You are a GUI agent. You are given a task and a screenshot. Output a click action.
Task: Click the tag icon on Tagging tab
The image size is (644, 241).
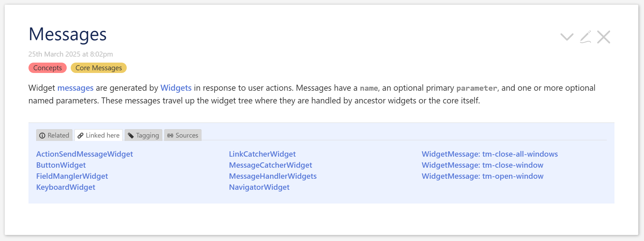[131, 136]
